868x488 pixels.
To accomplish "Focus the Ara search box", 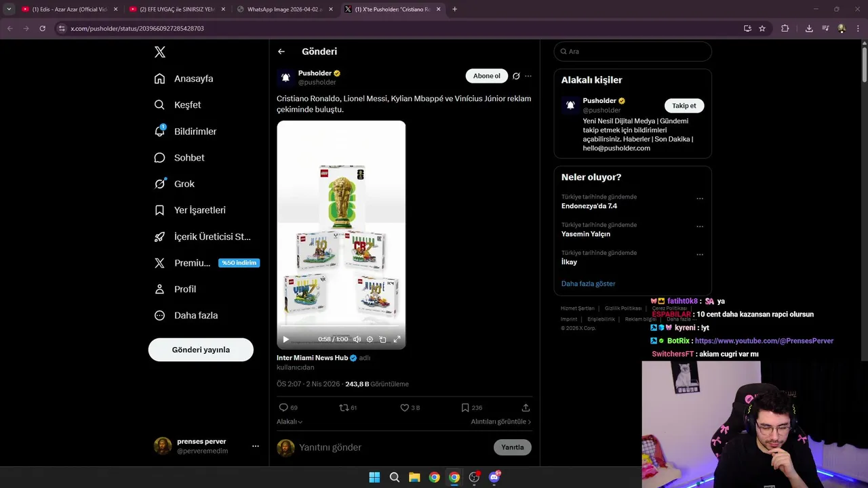I will click(x=633, y=52).
